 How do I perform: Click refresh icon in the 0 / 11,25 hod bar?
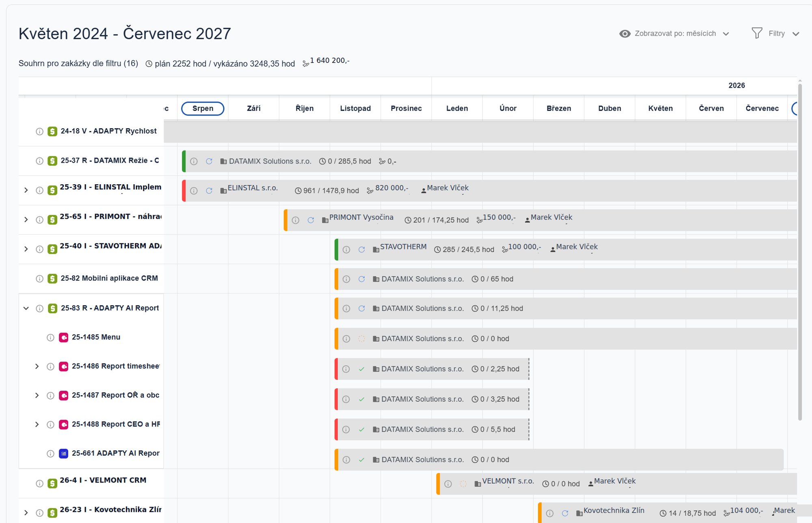coord(362,308)
